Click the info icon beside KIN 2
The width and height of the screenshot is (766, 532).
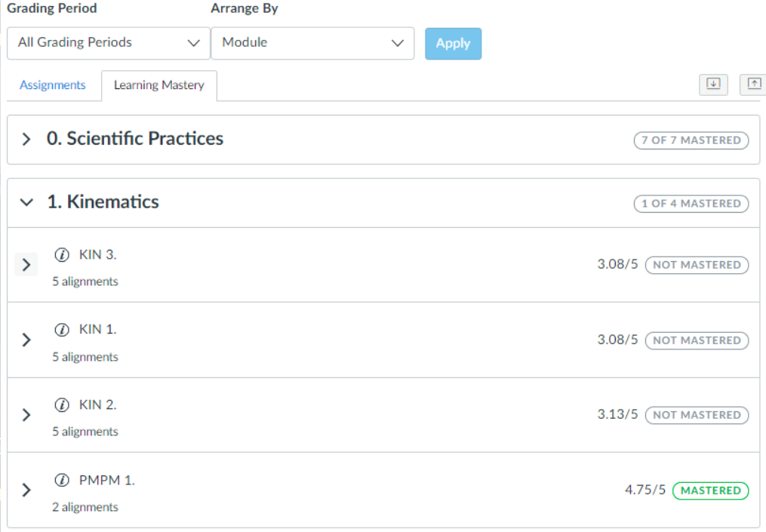(x=63, y=405)
